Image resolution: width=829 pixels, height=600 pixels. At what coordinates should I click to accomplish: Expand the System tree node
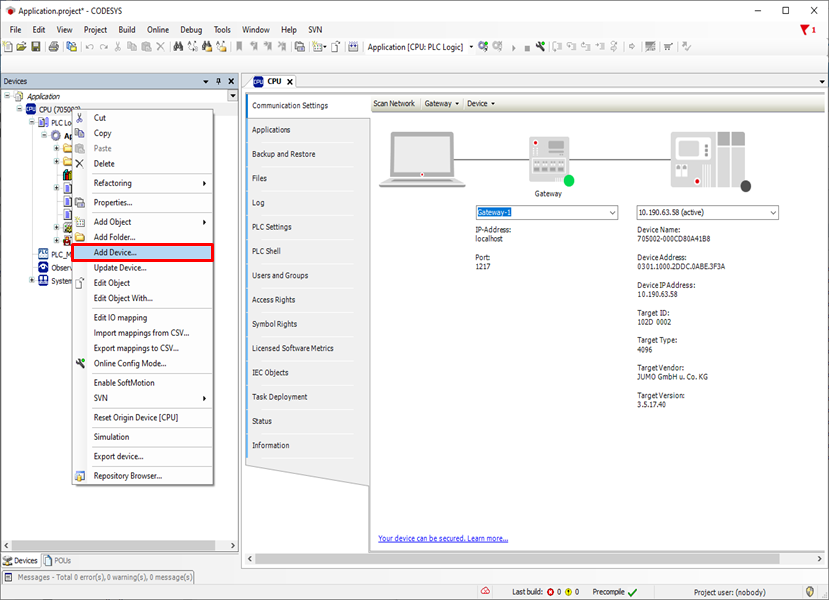(x=32, y=280)
